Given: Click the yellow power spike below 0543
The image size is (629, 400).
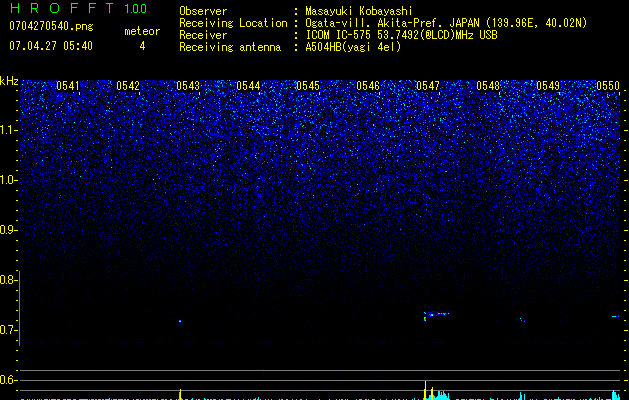Looking at the screenshot, I should [180, 394].
